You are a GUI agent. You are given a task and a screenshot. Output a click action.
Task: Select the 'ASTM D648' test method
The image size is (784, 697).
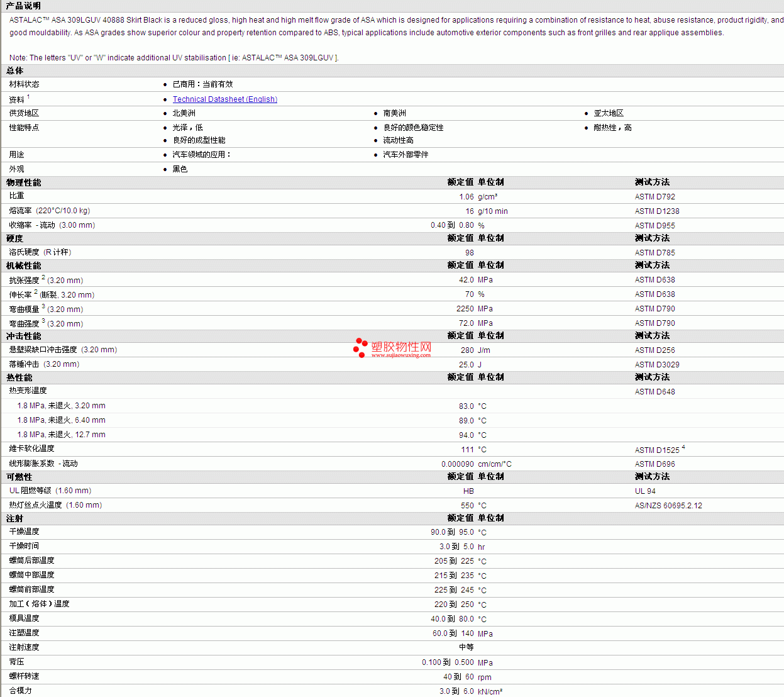point(655,392)
